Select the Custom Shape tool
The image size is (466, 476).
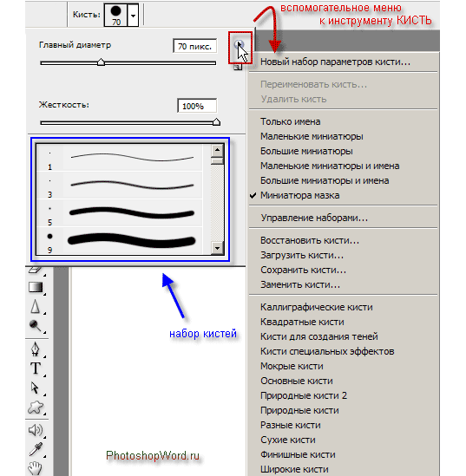tap(36, 408)
